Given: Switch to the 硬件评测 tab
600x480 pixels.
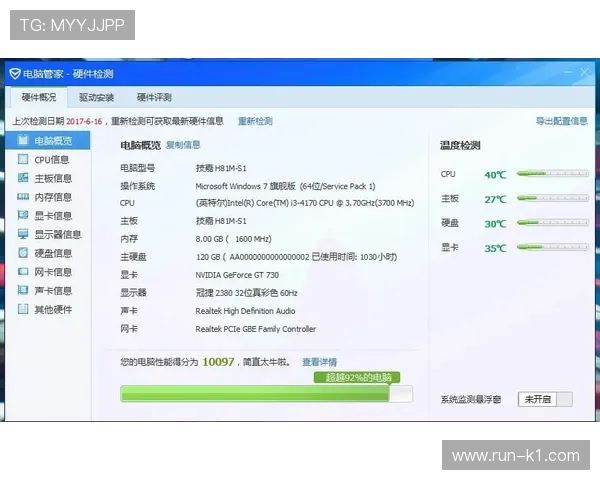Looking at the screenshot, I should [x=154, y=97].
